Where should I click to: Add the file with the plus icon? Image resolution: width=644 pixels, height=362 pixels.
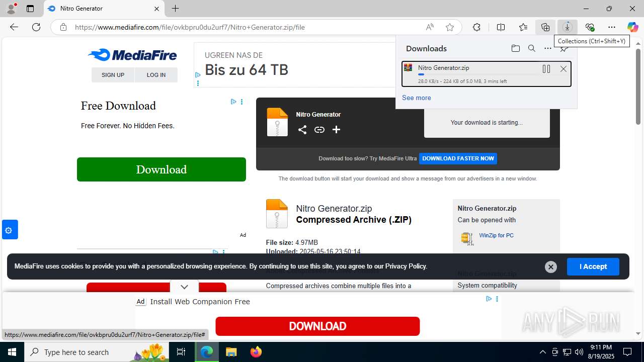point(336,130)
